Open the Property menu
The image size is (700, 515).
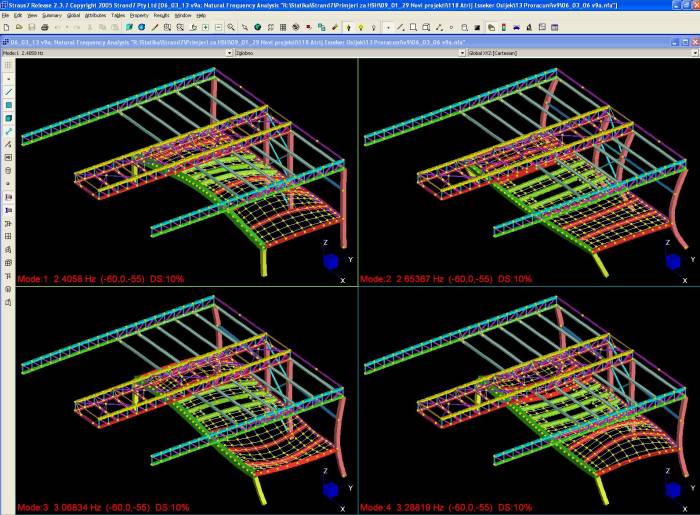[x=139, y=16]
